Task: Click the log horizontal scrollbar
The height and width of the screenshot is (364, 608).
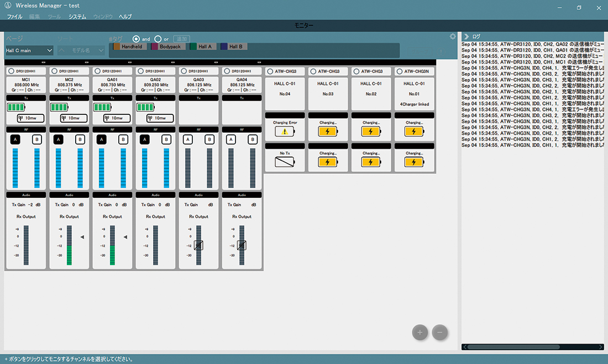Action: click(x=513, y=347)
